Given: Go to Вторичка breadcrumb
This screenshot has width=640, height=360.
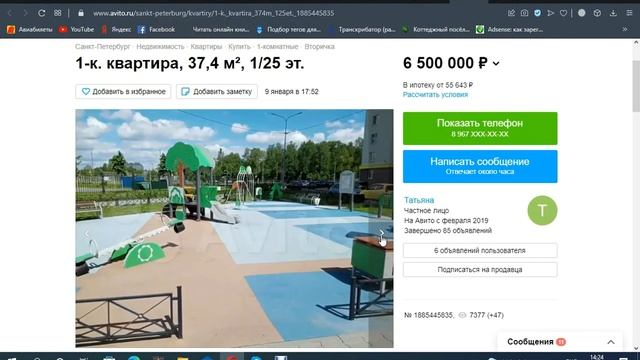Looking at the screenshot, I should [320, 47].
